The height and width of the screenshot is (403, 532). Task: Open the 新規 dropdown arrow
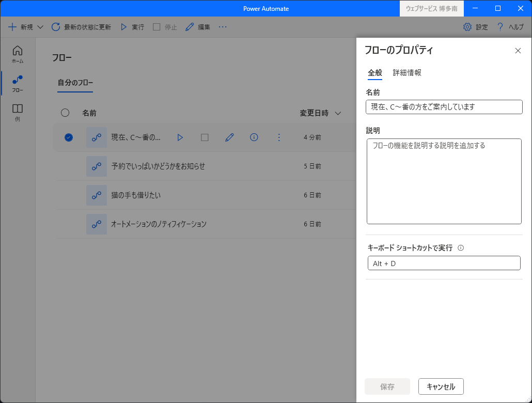pos(40,27)
